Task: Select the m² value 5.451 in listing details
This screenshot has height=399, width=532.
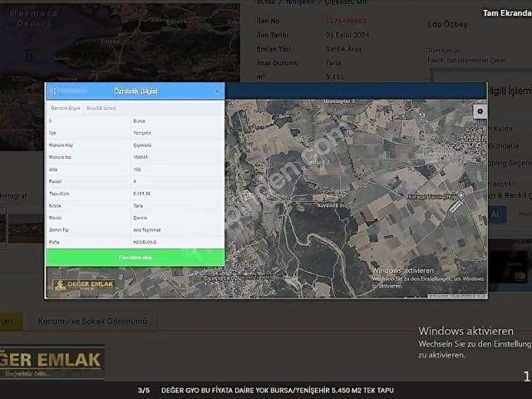Action: click(334, 77)
